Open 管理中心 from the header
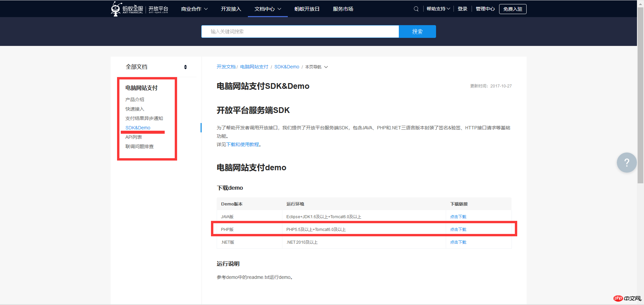This screenshot has width=644, height=305. [485, 9]
